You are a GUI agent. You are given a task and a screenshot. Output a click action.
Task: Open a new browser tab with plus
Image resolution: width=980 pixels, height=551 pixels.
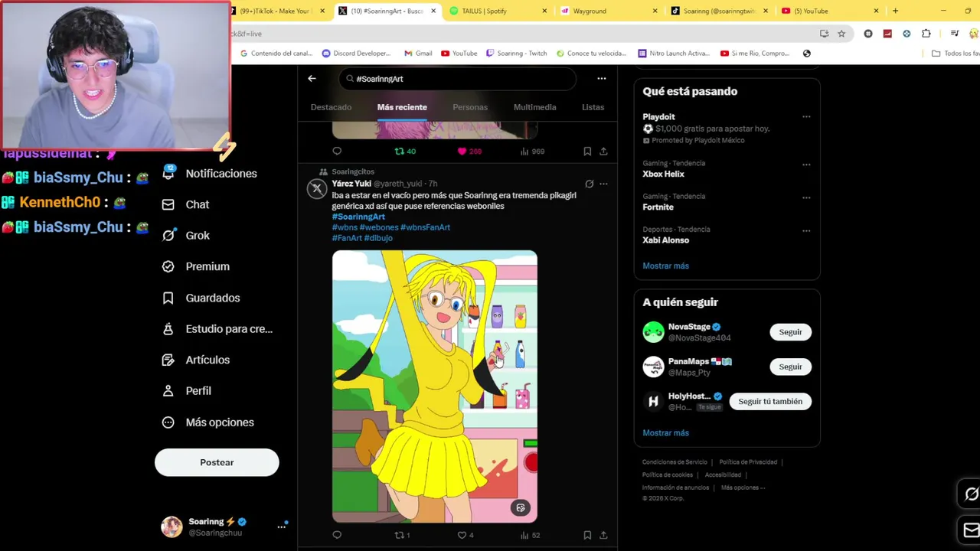point(895,11)
